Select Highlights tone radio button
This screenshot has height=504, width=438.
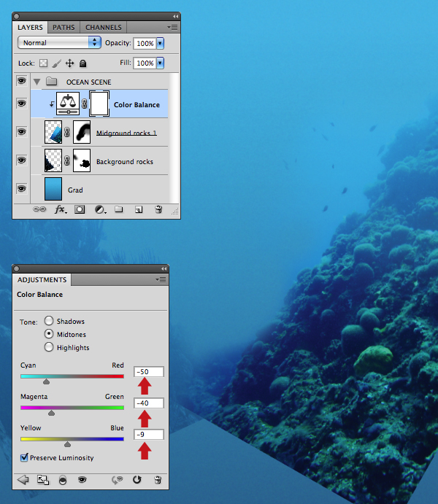click(x=49, y=347)
